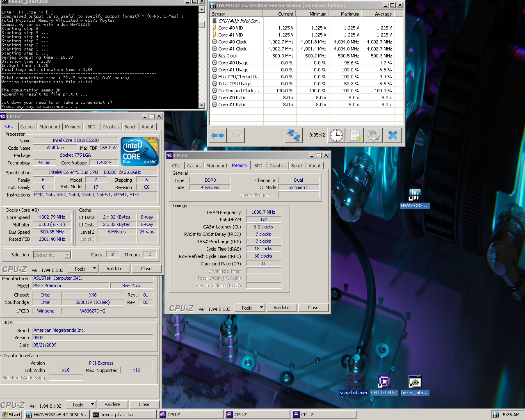Click the Sensor column header in HWiNFO
The image size is (525, 420).
tap(236, 14)
